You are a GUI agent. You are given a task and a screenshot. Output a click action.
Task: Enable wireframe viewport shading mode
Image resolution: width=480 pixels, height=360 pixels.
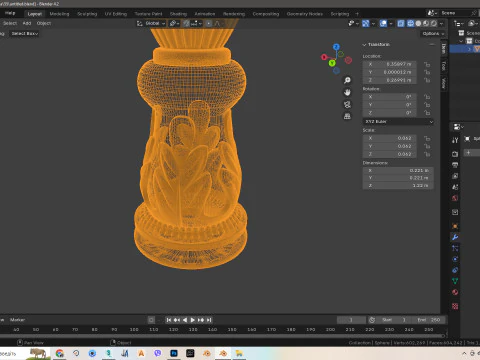point(411,23)
